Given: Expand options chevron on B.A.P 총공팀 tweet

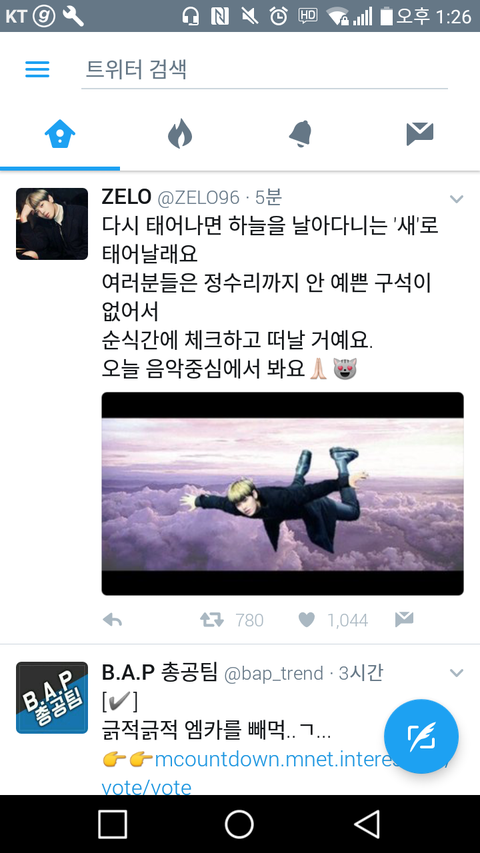Looking at the screenshot, I should click(457, 673).
